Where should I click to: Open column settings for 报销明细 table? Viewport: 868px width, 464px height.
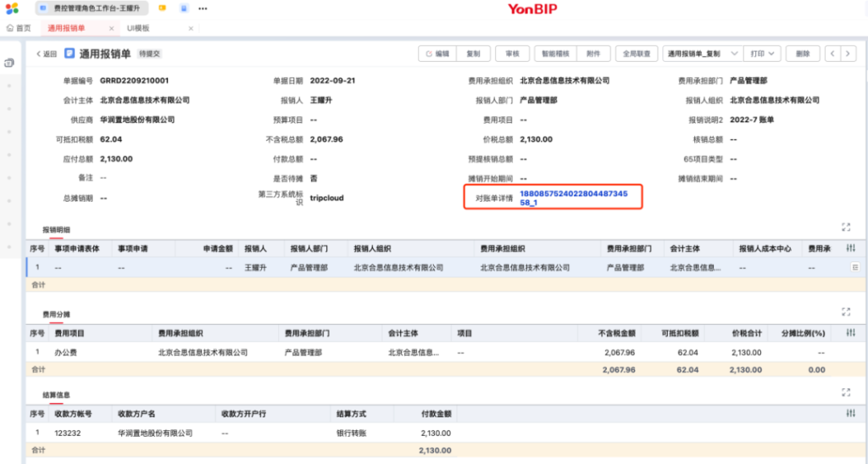851,248
